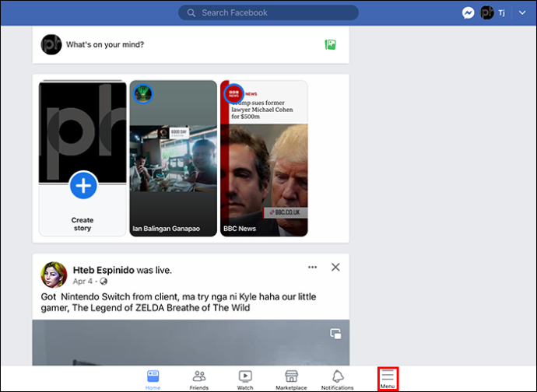Open the three-dot options on Hteb's post
Image resolution: width=537 pixels, height=392 pixels.
[x=312, y=267]
